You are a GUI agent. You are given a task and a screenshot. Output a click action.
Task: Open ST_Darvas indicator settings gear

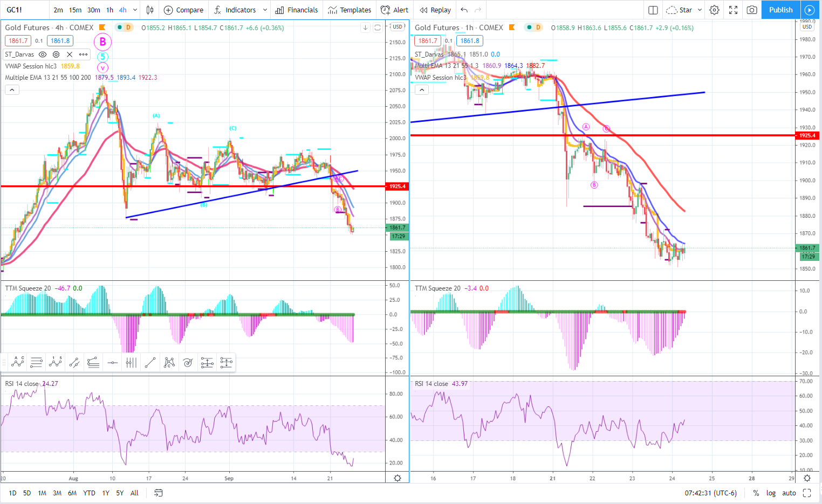pyautogui.click(x=56, y=54)
